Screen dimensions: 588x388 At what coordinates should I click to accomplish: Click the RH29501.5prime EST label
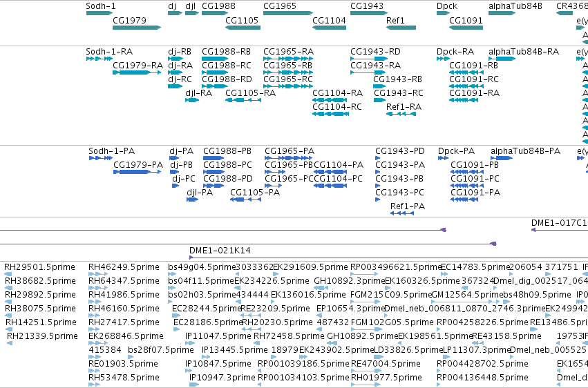pos(40,267)
